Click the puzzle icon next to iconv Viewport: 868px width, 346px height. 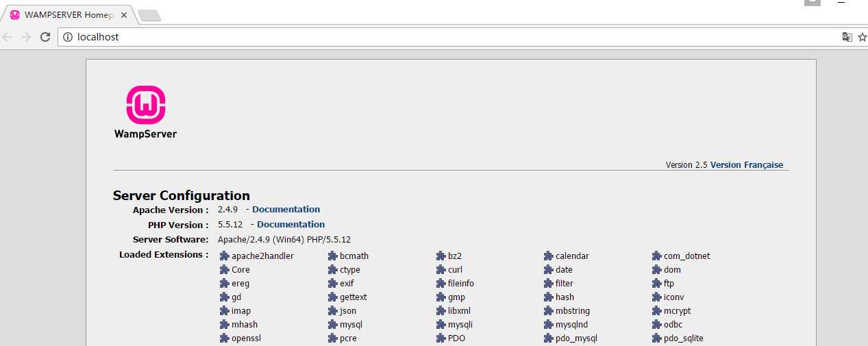[657, 297]
